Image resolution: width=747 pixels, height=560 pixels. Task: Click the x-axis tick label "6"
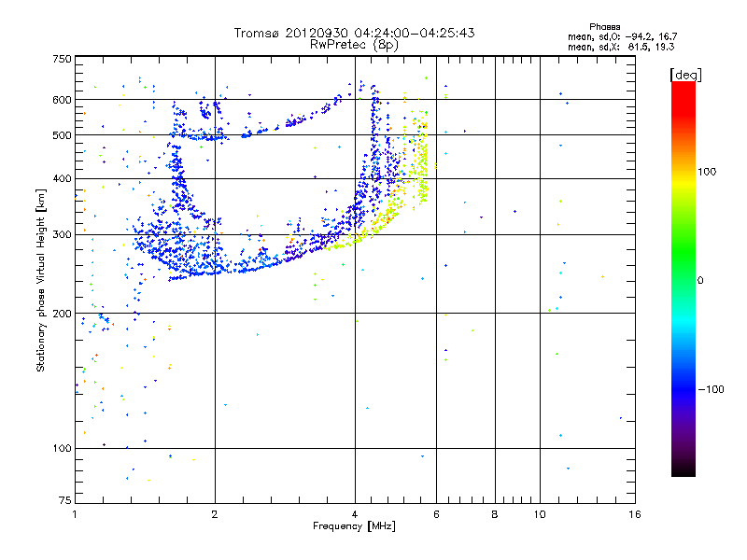[436, 514]
